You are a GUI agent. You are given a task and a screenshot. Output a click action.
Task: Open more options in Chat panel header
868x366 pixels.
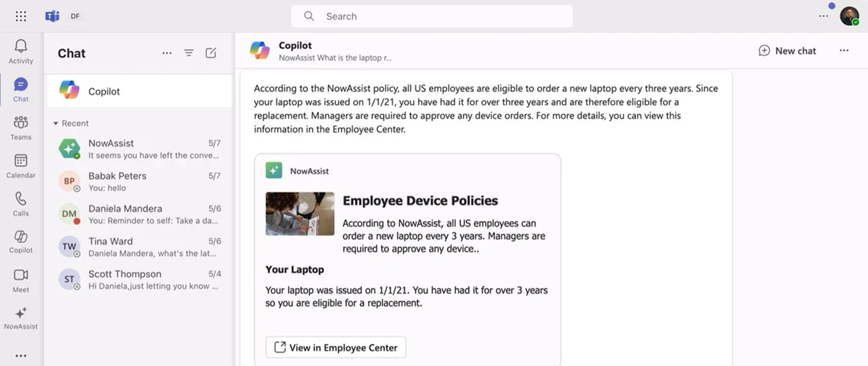[x=167, y=53]
